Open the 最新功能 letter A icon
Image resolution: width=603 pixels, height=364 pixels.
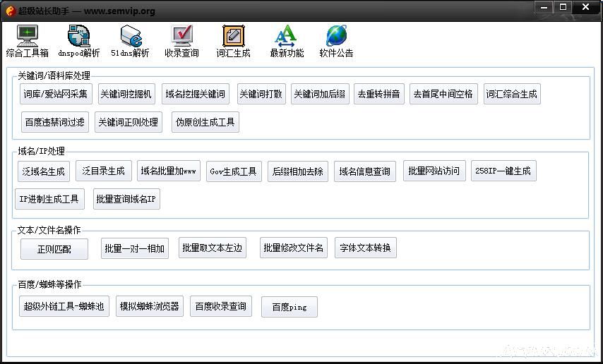pyautogui.click(x=286, y=36)
